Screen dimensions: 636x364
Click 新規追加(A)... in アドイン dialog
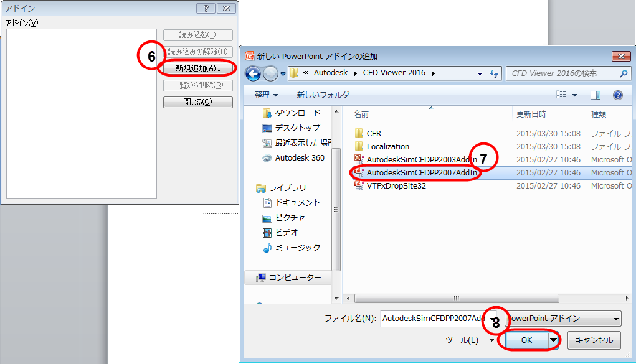pyautogui.click(x=198, y=68)
